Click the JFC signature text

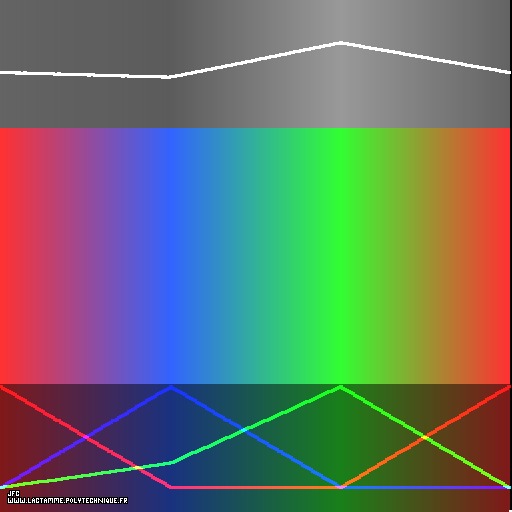14,493
